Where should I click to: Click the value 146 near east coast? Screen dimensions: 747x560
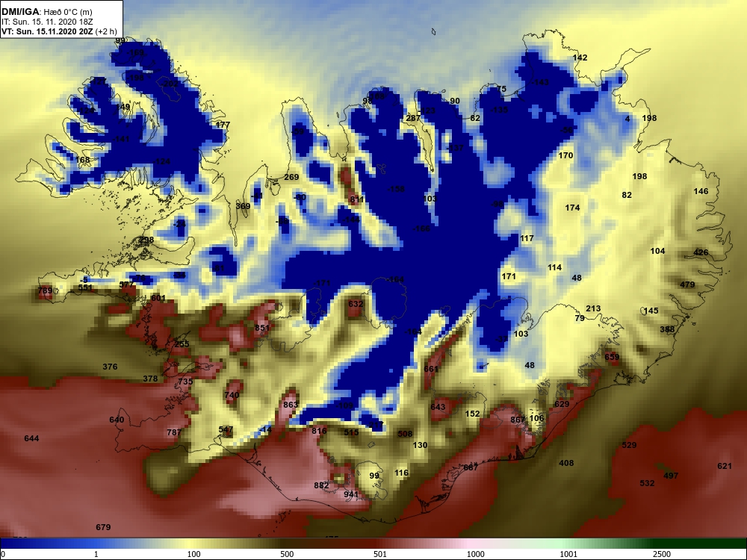[x=701, y=191]
